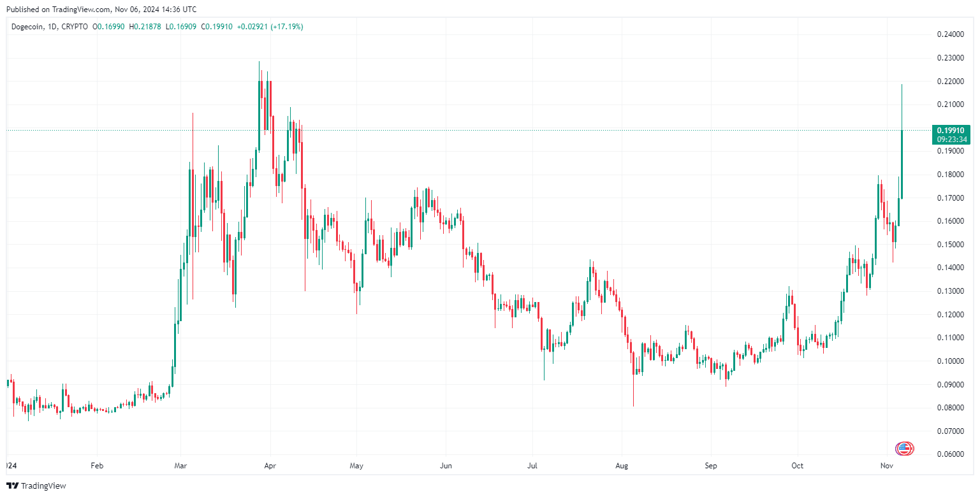Click the low value L0.16909
Image resolution: width=980 pixels, height=497 pixels.
click(x=182, y=27)
